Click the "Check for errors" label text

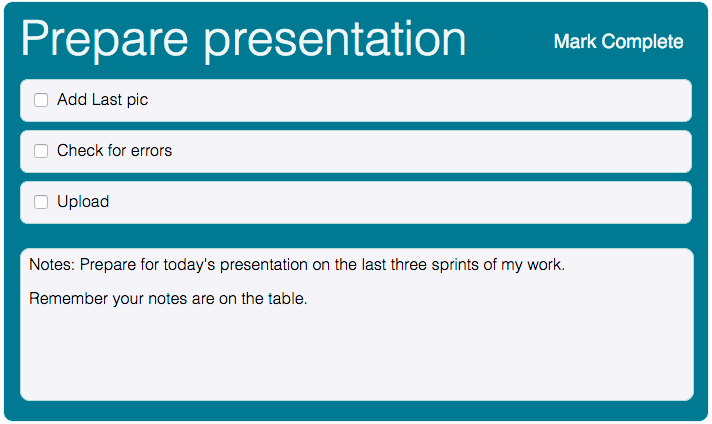coord(114,151)
